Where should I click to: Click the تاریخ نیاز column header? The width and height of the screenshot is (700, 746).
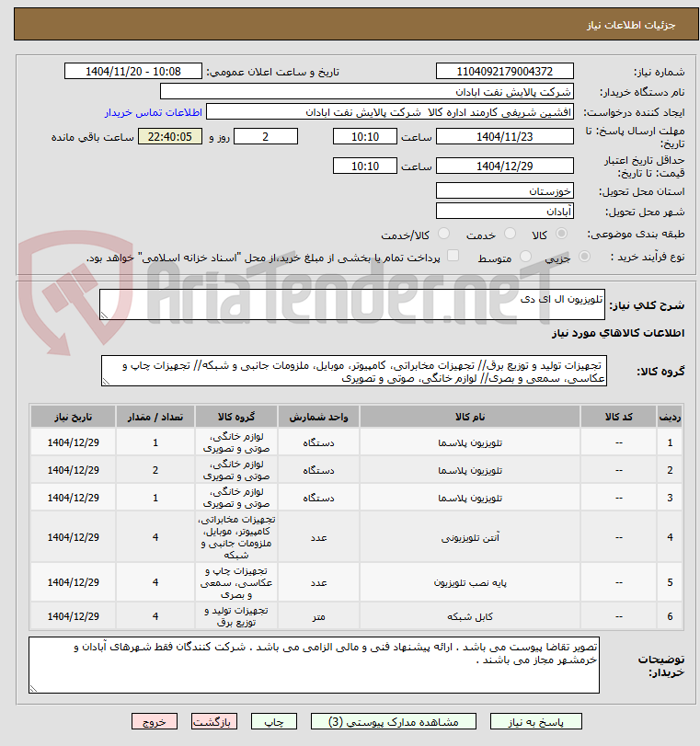(x=74, y=417)
